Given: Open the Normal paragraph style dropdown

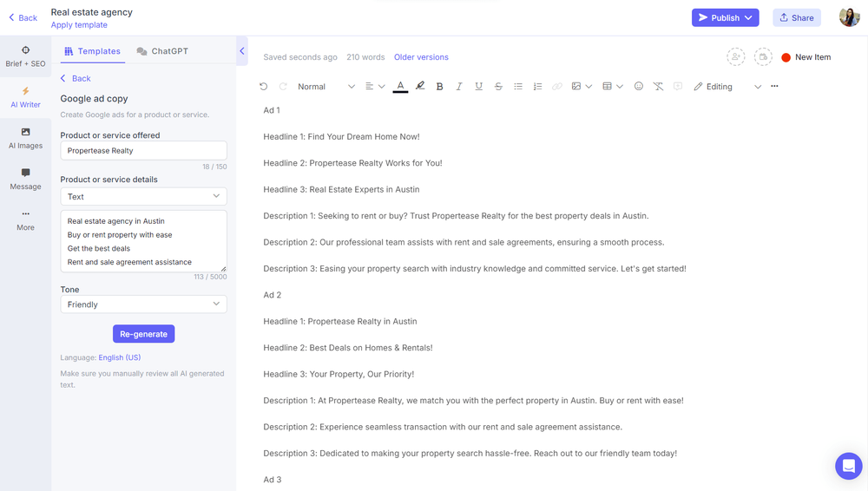Looking at the screenshot, I should coord(326,87).
